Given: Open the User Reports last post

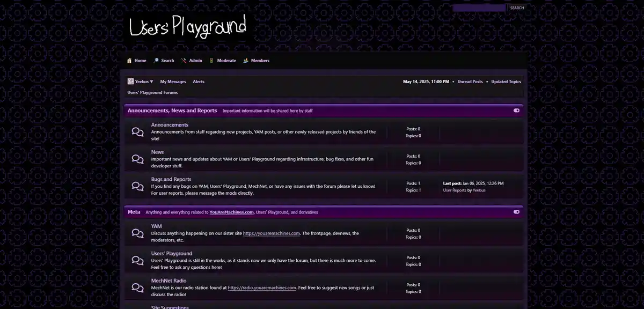Looking at the screenshot, I should coord(455,190).
